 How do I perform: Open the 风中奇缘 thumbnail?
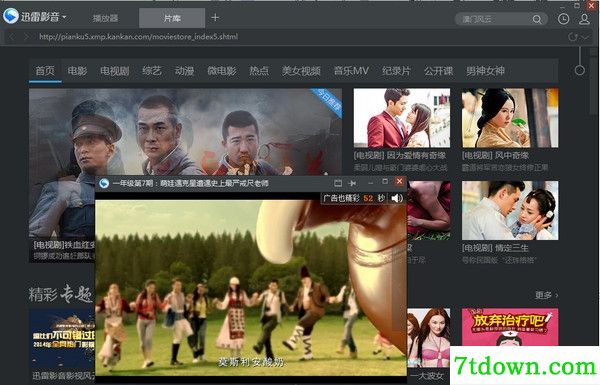pos(510,118)
